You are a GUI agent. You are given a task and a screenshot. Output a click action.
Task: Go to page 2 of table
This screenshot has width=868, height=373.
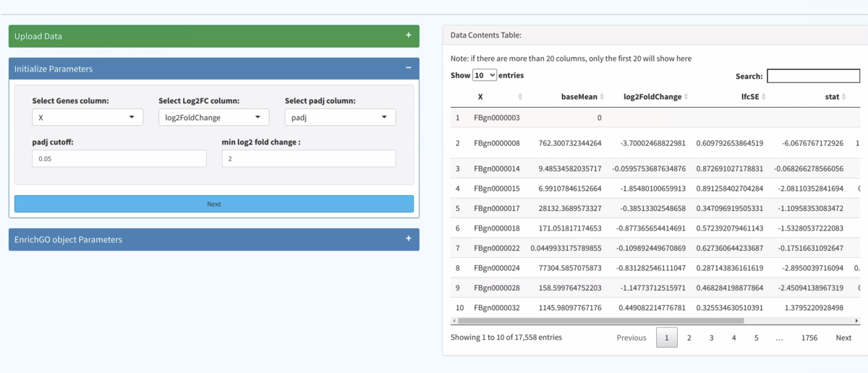(689, 338)
